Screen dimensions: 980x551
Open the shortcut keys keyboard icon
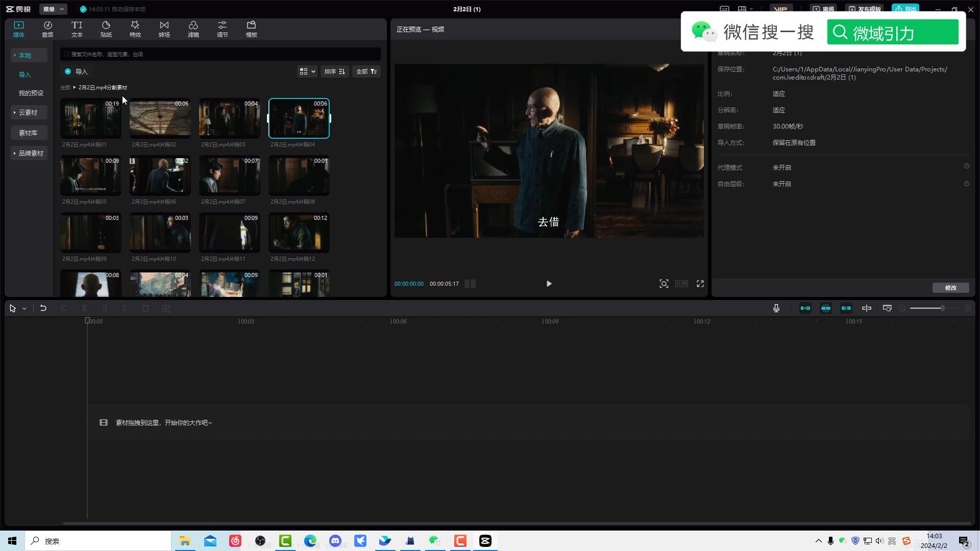pyautogui.click(x=724, y=9)
